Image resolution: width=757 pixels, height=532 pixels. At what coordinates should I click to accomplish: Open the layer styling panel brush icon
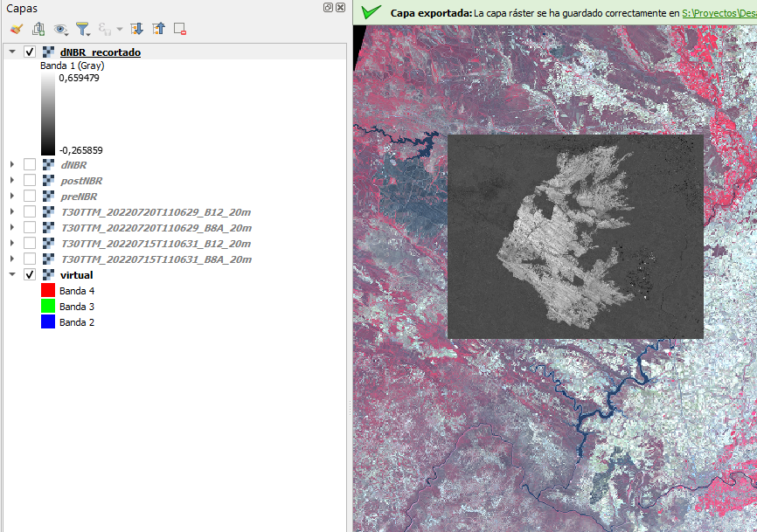coord(16,29)
